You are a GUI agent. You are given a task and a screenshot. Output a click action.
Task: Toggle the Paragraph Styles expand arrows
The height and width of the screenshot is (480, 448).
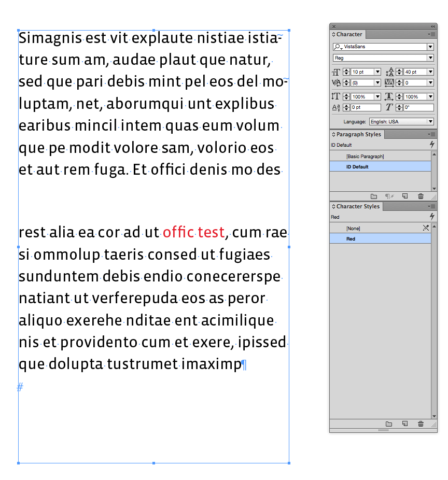[x=333, y=134]
